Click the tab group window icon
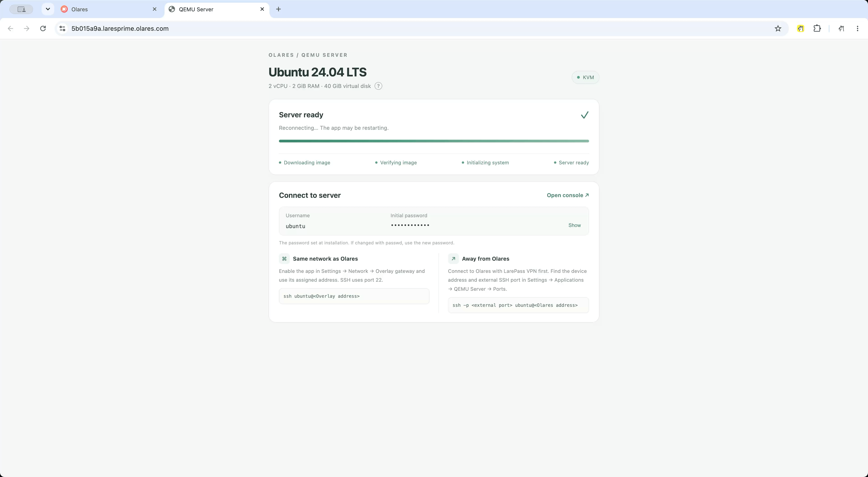The width and height of the screenshot is (868, 477). coord(21,9)
